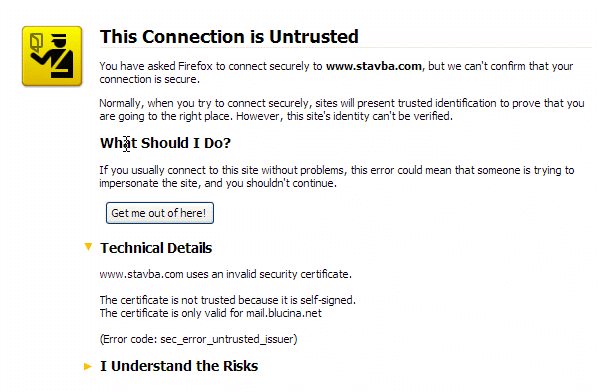This screenshot has height=392, width=600.
Task: Click the "not trusted because it is self-signed" line
Action: pos(228,300)
